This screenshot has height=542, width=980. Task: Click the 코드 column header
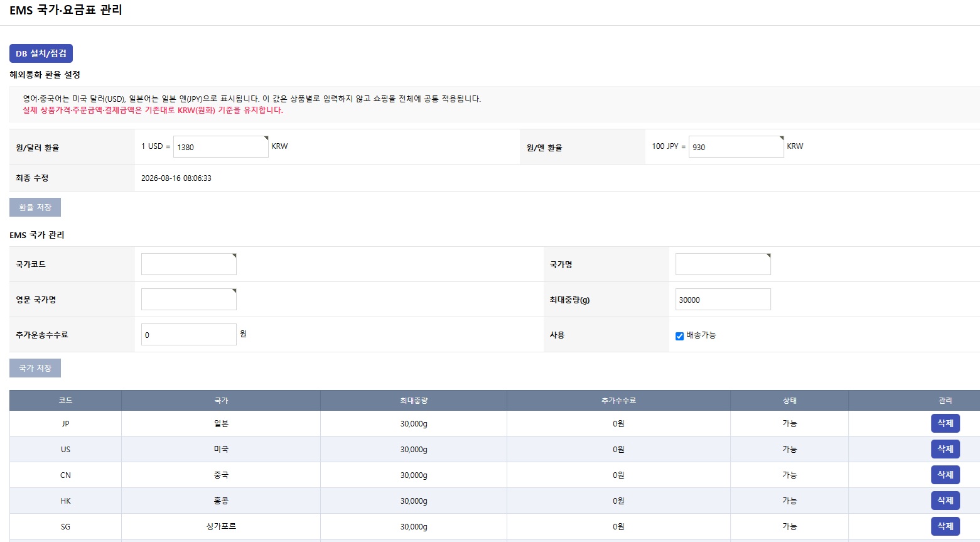click(x=65, y=401)
